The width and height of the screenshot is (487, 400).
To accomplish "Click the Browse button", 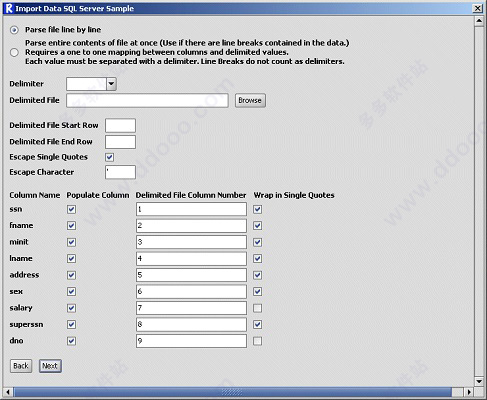I will [x=250, y=100].
